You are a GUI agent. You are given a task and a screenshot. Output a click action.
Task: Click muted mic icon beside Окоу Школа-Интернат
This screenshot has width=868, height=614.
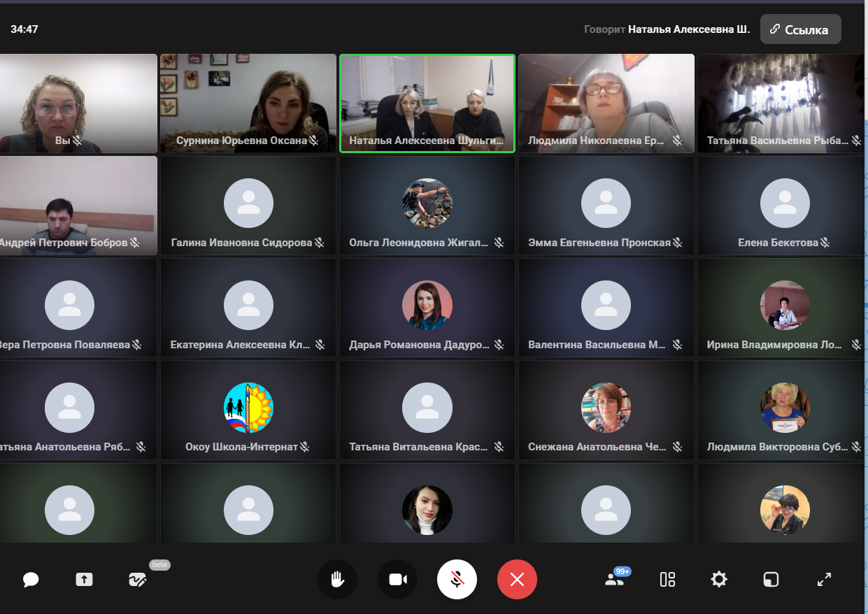[304, 446]
